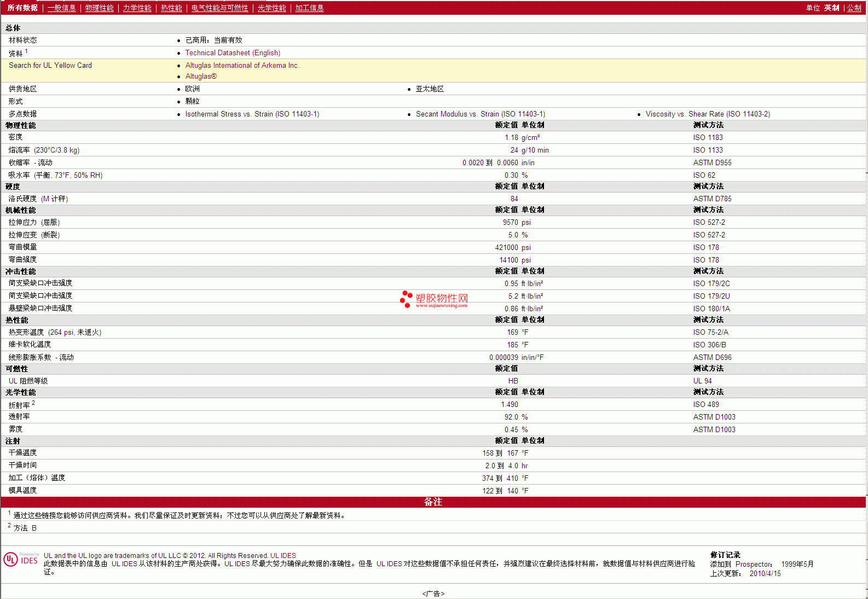This screenshot has width=868, height=599.
Task: Open the 物理性能 tab
Action: pos(99,8)
